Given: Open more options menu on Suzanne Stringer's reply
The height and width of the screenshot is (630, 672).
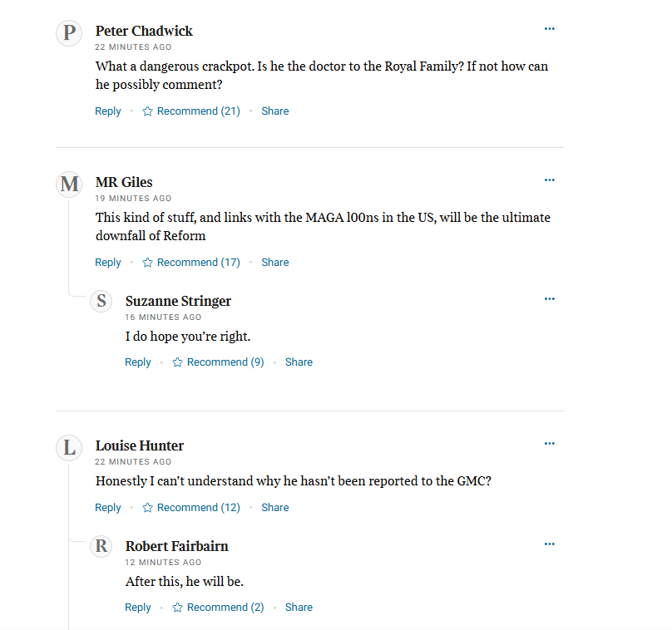Looking at the screenshot, I should tap(549, 299).
